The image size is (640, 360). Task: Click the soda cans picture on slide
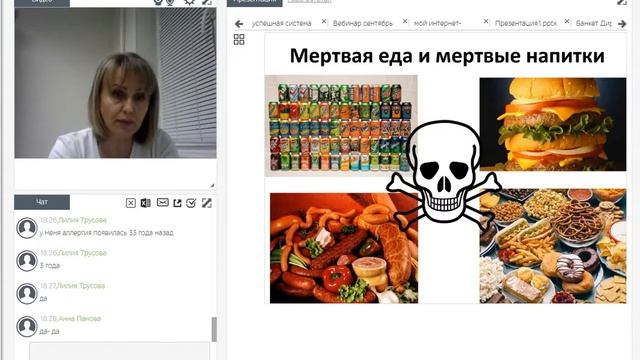[x=341, y=126]
